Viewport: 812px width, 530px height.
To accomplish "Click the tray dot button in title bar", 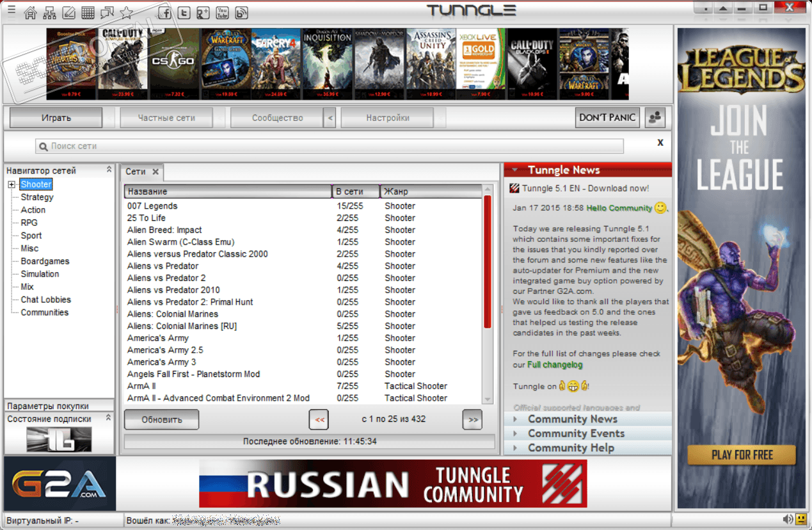I will (705, 9).
